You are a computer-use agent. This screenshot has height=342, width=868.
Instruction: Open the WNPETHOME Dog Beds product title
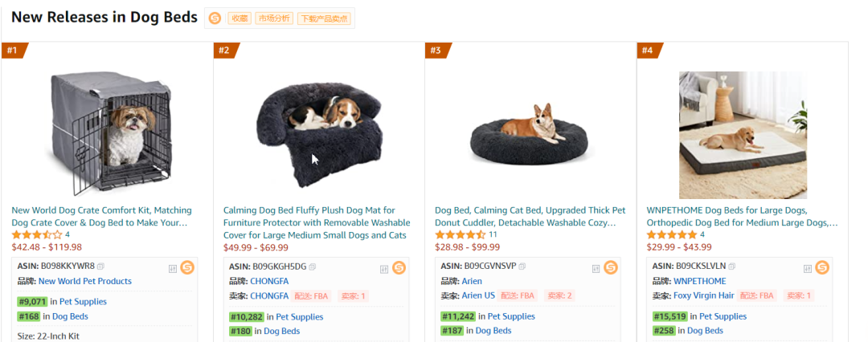tap(741, 216)
